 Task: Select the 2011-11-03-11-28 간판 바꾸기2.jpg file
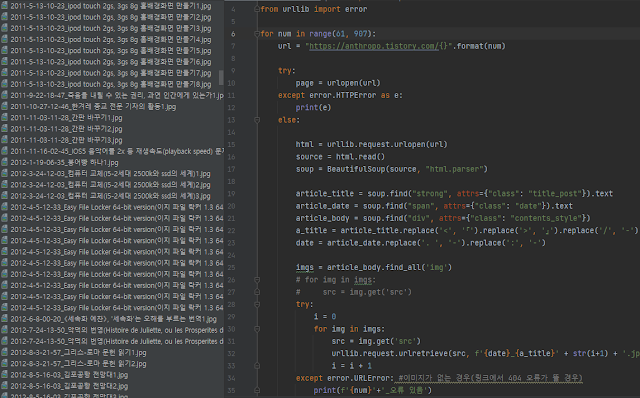pyautogui.click(x=66, y=129)
